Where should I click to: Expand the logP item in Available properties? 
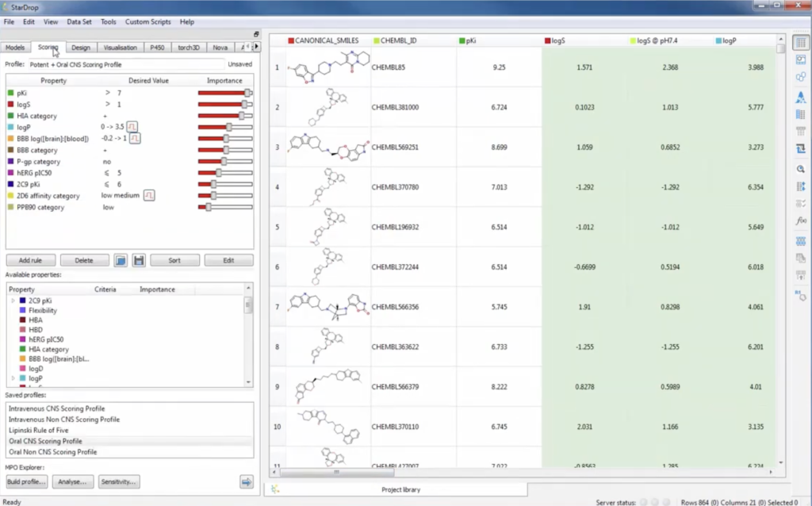[13, 378]
